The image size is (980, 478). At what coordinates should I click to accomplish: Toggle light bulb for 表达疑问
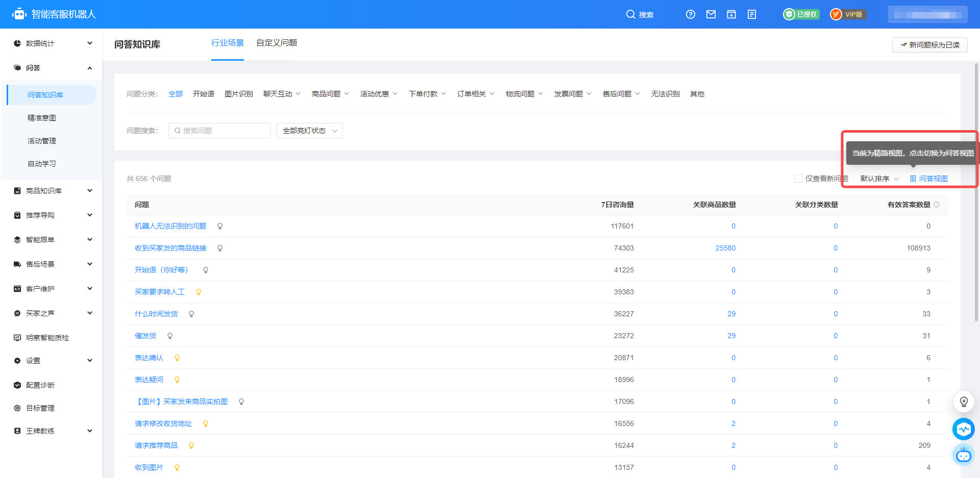pyautogui.click(x=177, y=380)
